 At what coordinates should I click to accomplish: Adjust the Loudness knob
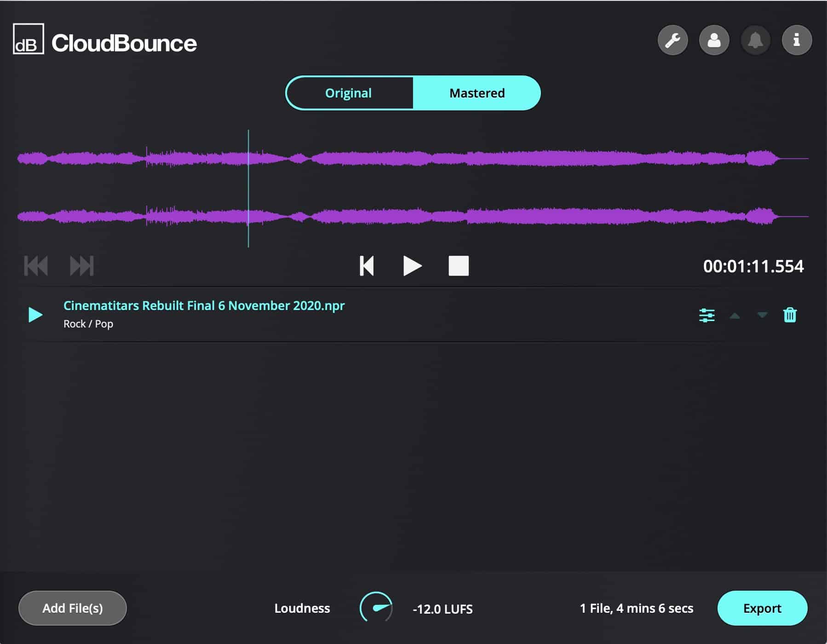point(376,608)
